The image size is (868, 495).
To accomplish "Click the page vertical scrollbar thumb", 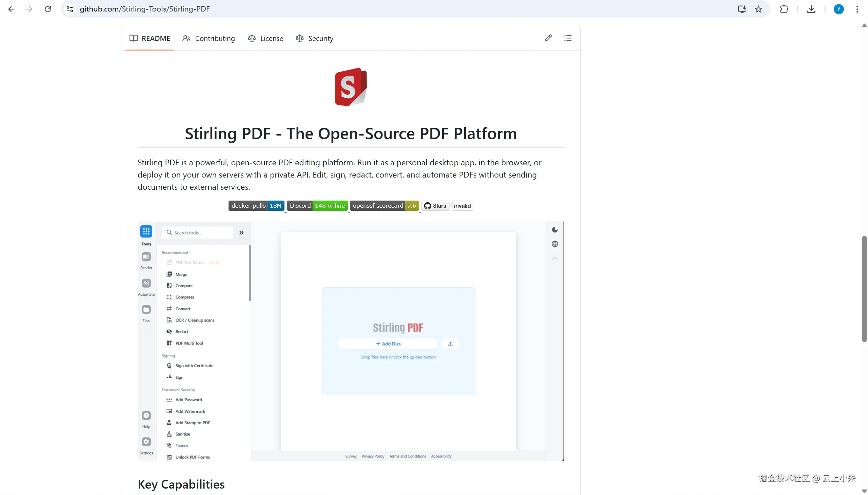I will pyautogui.click(x=864, y=289).
